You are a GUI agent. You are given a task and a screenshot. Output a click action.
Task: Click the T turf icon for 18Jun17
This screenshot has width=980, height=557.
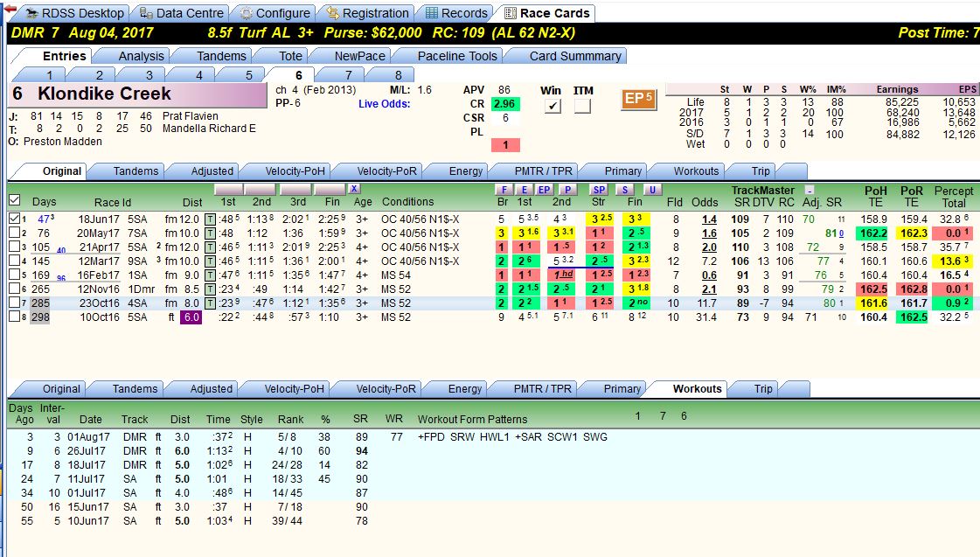(210, 219)
